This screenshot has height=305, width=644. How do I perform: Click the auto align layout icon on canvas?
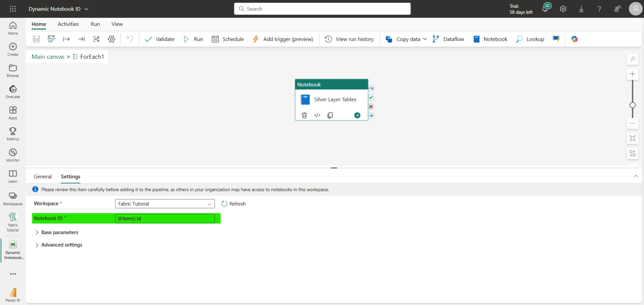coord(632,154)
